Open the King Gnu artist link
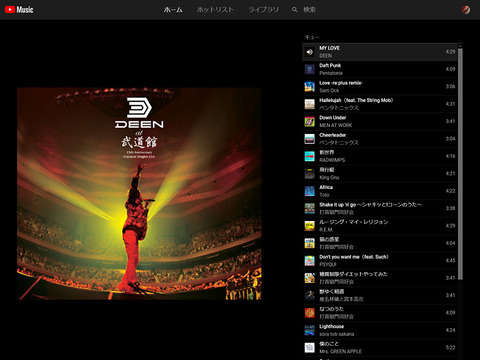The height and width of the screenshot is (360, 480). 329,177
